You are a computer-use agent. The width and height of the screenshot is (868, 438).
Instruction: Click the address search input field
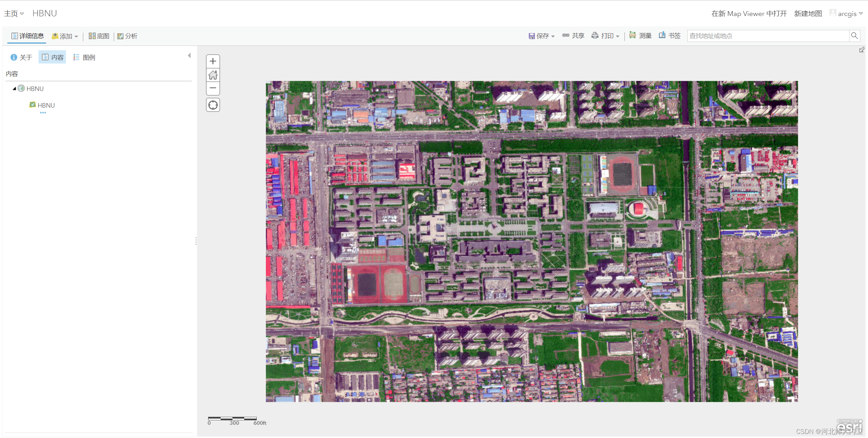click(767, 36)
